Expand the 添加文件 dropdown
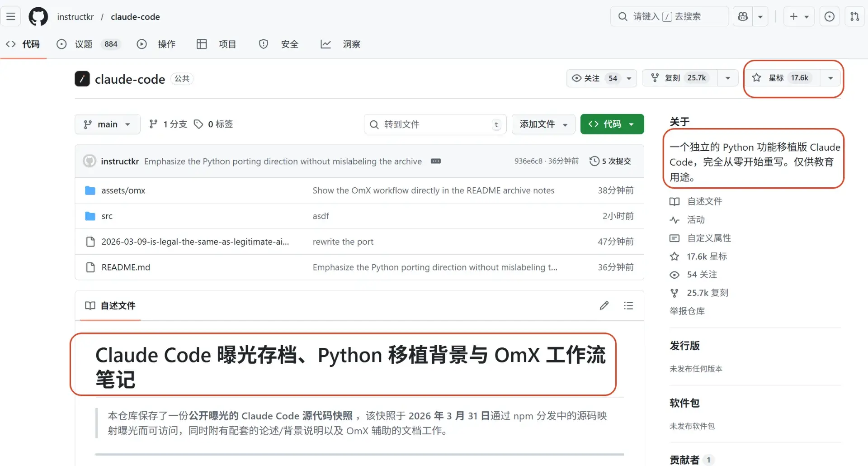This screenshot has width=868, height=466. click(x=543, y=124)
